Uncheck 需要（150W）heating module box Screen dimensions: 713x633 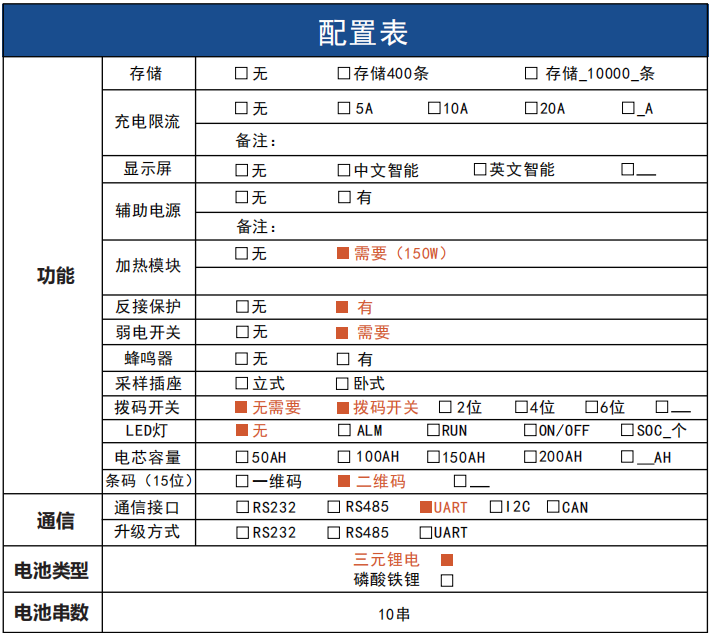click(343, 254)
